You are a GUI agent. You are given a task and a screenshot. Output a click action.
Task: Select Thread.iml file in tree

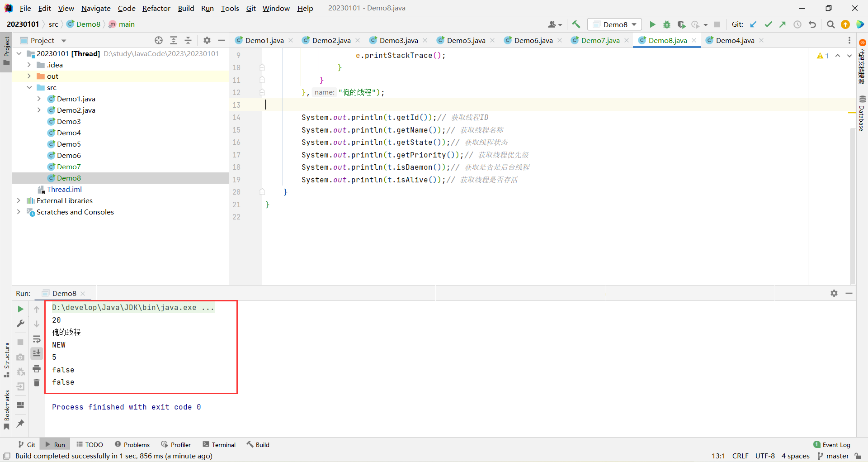point(64,189)
